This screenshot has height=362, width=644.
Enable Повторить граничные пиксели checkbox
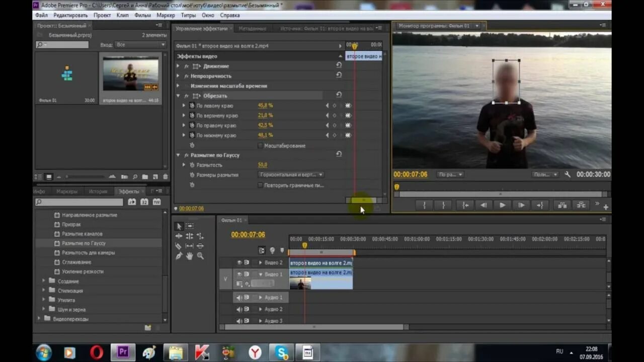260,185
